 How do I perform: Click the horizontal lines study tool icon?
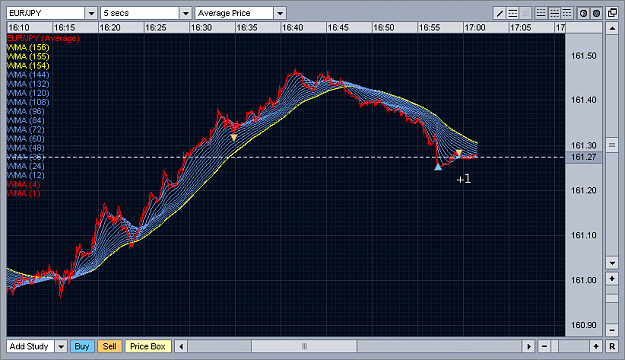[513, 13]
